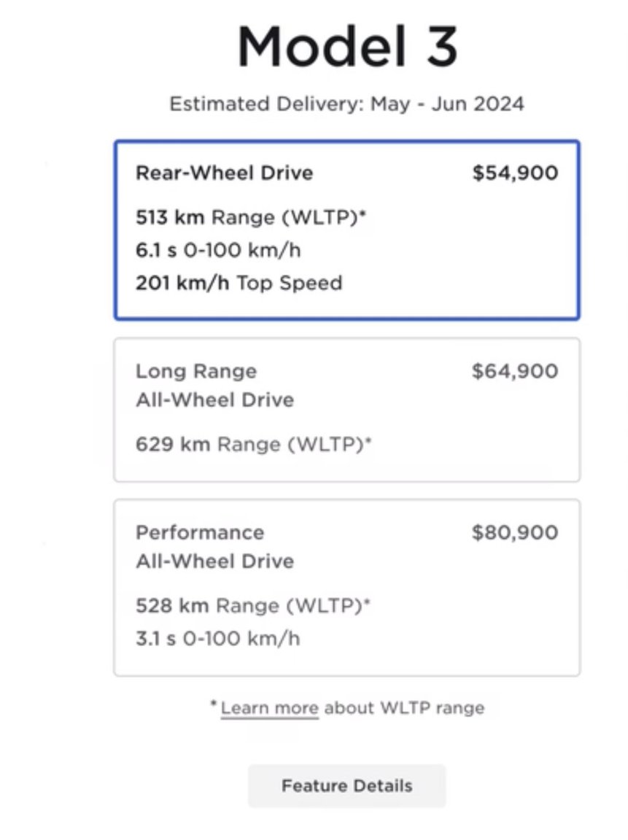
Task: Click the Estimated Delivery May - Jun 2024 text
Action: (346, 104)
